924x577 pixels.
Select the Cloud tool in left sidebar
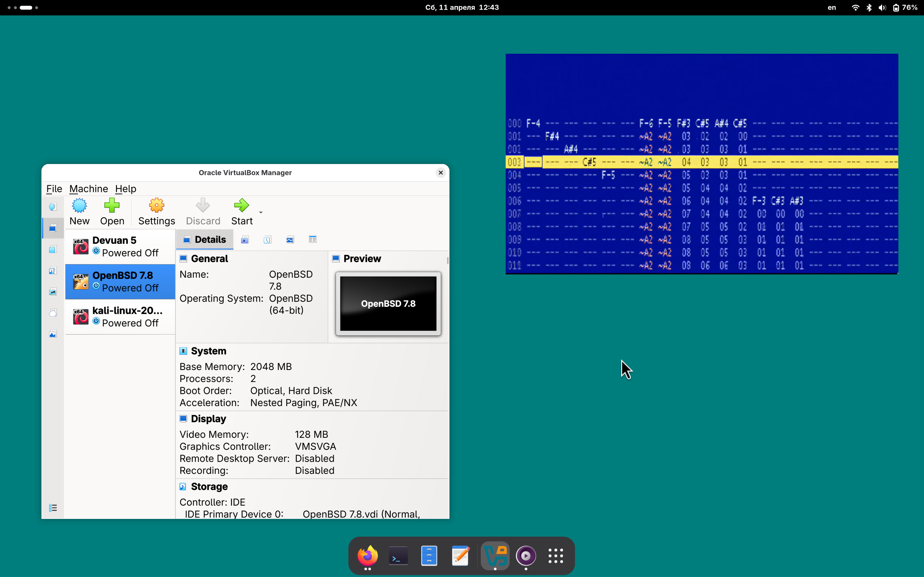[x=53, y=313]
